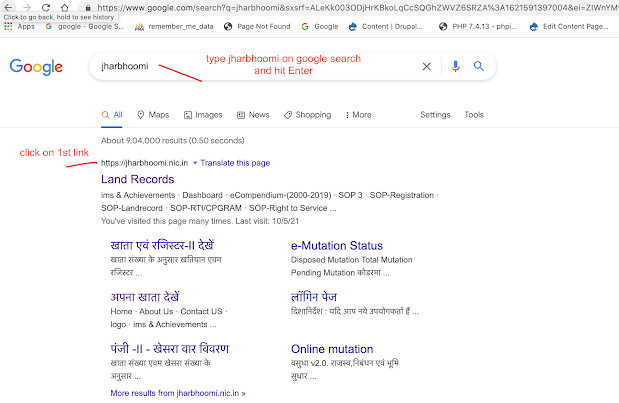Switch to the Images tab
Screen dimensions: 619x403
coord(203,115)
